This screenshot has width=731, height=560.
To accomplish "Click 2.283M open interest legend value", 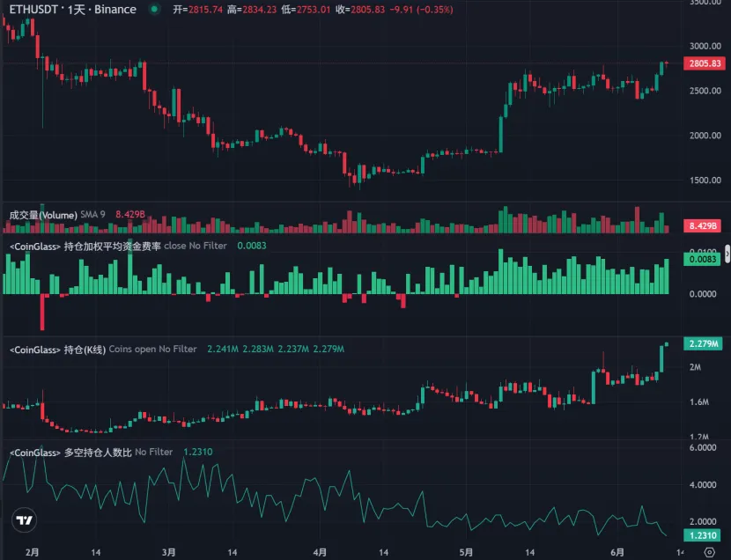I will point(258,349).
